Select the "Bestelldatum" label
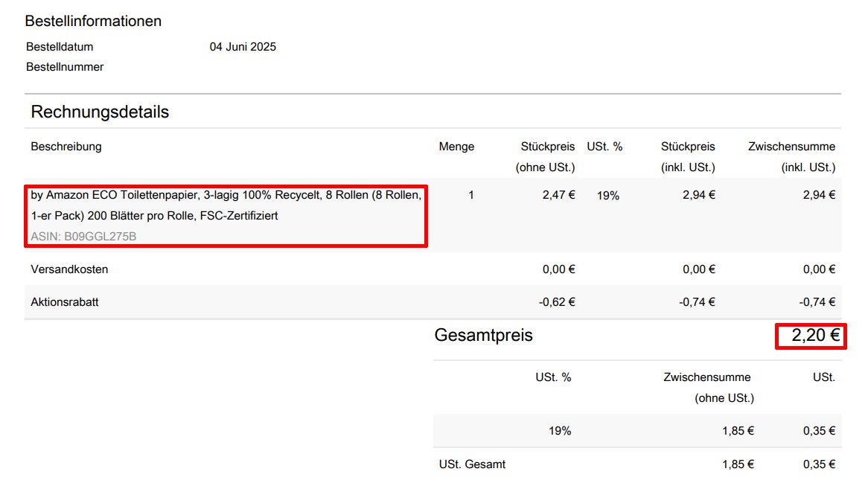The width and height of the screenshot is (868, 486). [x=60, y=47]
